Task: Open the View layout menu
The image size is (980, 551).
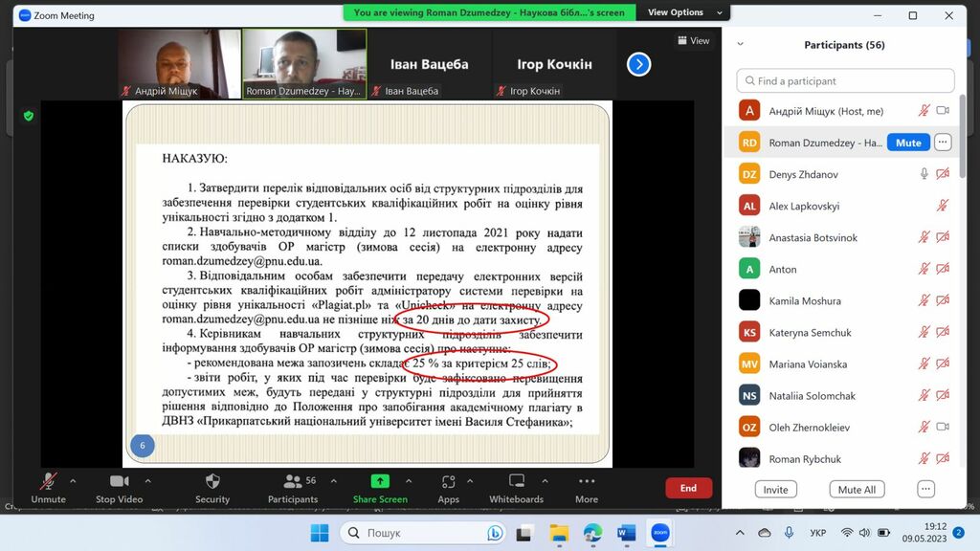Action: (x=694, y=41)
